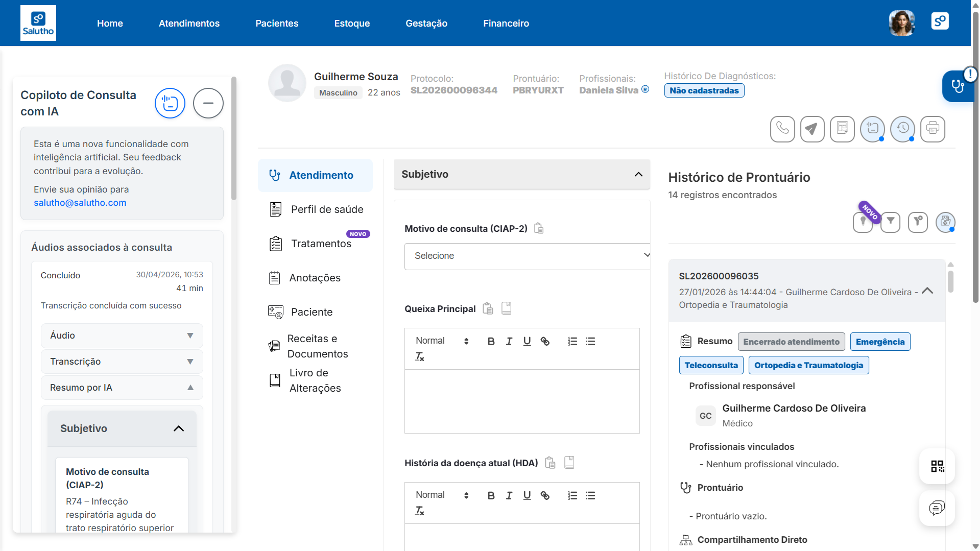Select the Perfil de saúde side tab
Screen dimensions: 980x551
click(x=315, y=209)
